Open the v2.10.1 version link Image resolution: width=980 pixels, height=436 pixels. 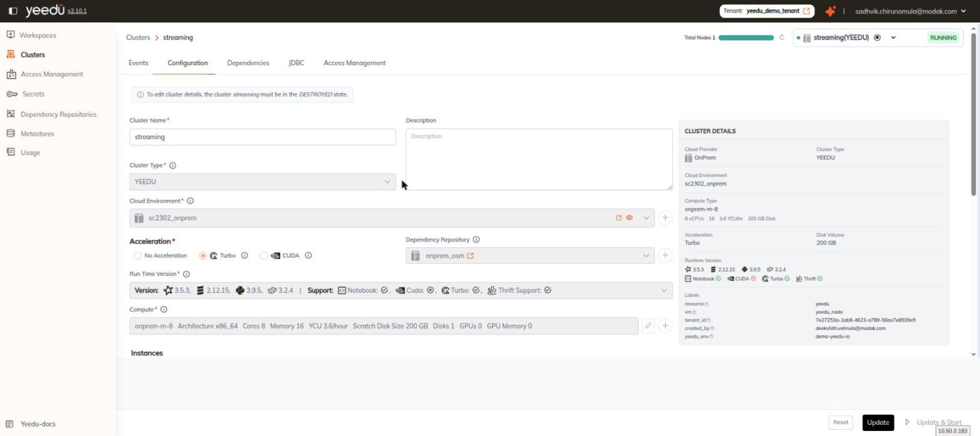click(77, 11)
